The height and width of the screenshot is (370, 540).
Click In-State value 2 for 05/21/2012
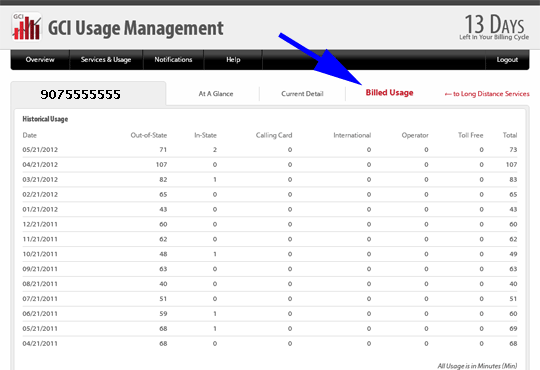(x=215, y=150)
